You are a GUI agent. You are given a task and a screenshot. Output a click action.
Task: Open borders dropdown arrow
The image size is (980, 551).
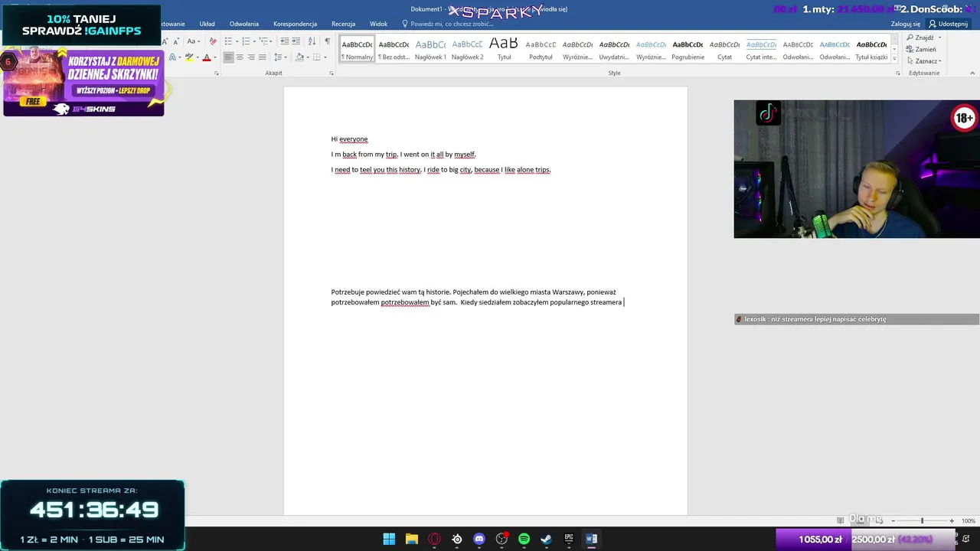(x=325, y=57)
